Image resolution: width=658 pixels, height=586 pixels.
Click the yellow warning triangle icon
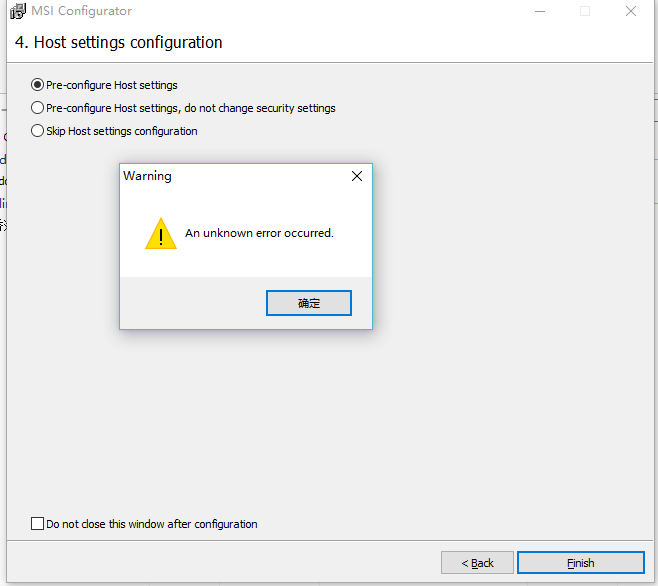tap(160, 234)
